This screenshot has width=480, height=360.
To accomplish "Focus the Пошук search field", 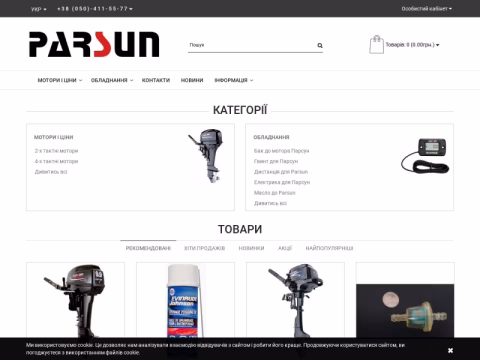I will point(252,45).
